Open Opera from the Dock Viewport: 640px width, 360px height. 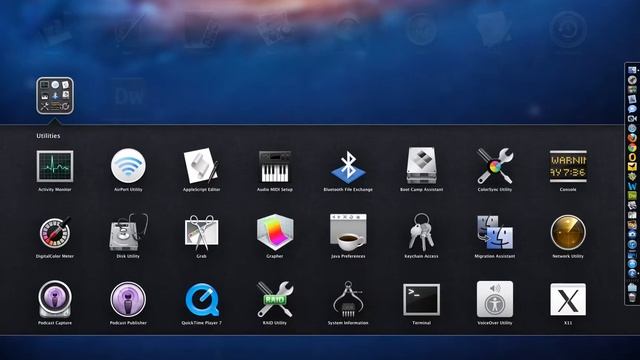(x=632, y=157)
